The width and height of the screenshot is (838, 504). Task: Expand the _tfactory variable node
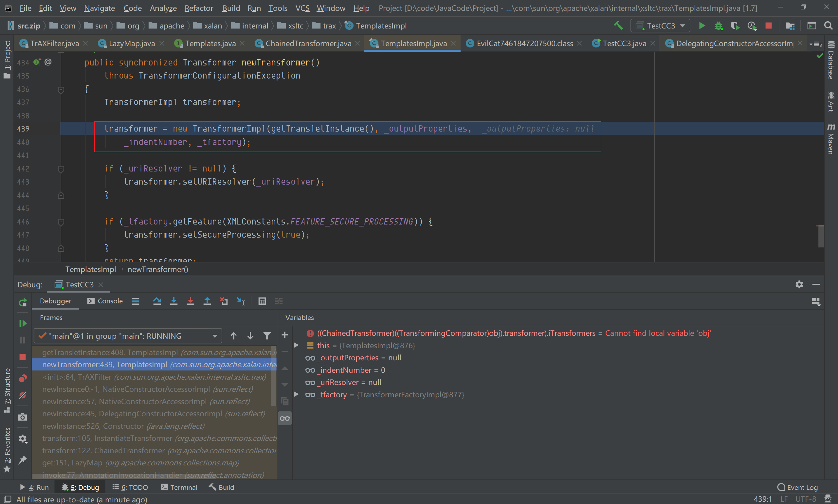(x=296, y=394)
